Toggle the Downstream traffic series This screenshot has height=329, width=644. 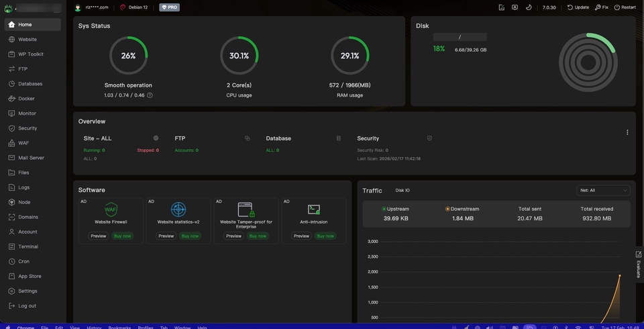tap(462, 209)
